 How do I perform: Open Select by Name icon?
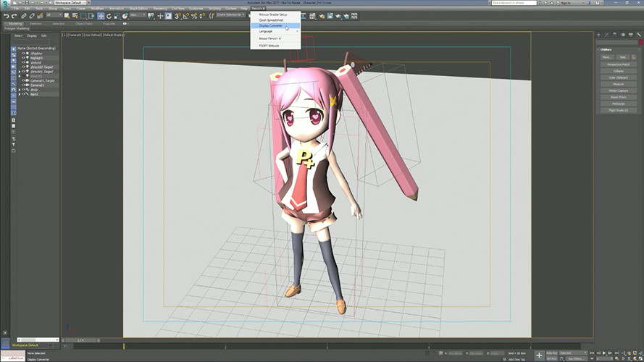(x=75, y=16)
